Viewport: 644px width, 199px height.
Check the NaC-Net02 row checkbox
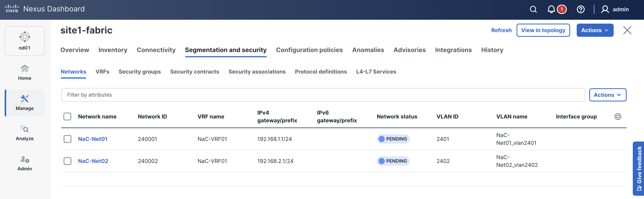[67, 161]
